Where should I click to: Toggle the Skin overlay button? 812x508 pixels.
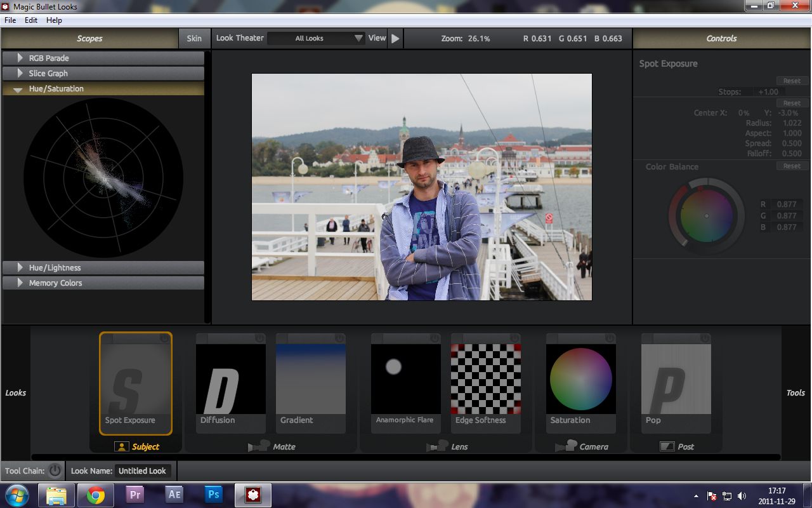pyautogui.click(x=194, y=38)
